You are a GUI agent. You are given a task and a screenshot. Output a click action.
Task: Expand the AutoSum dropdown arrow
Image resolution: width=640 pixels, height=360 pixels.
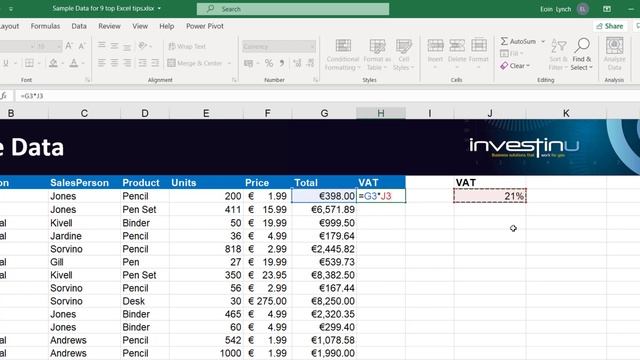click(543, 41)
